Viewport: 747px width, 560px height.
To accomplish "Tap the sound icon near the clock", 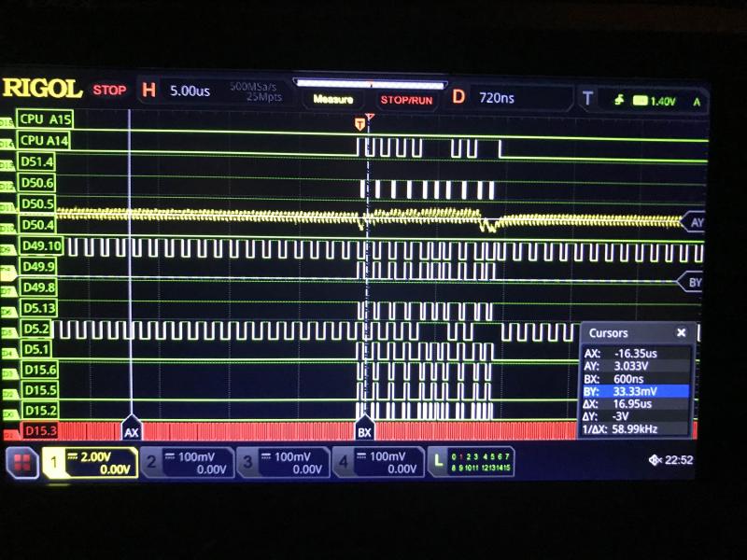I will pyautogui.click(x=655, y=459).
